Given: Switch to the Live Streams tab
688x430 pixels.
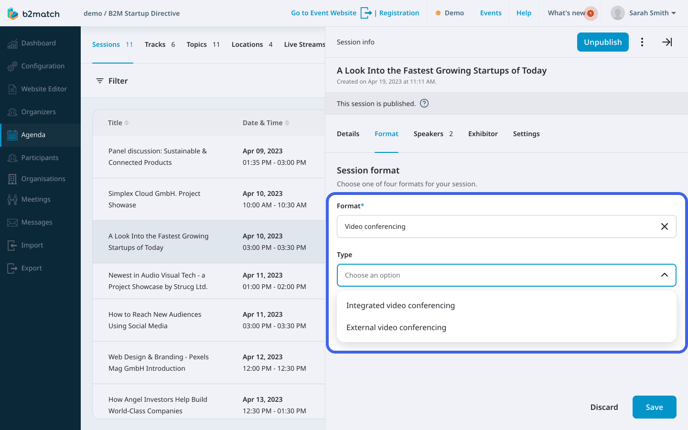Looking at the screenshot, I should [x=304, y=44].
